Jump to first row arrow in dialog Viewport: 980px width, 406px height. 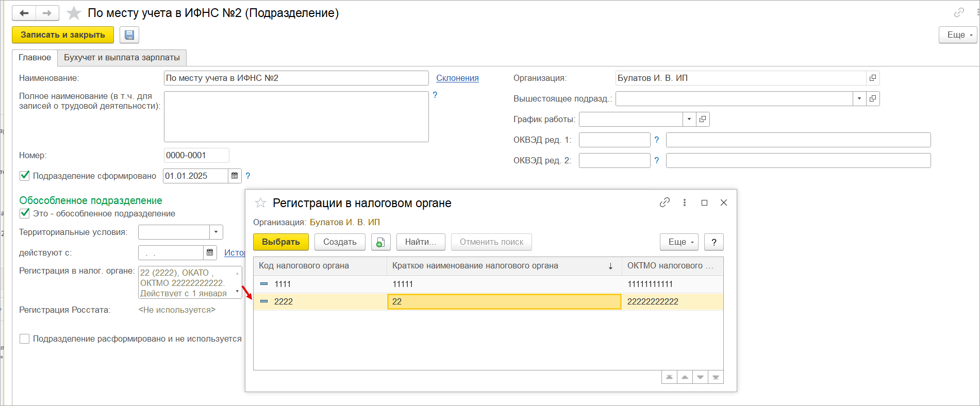669,377
